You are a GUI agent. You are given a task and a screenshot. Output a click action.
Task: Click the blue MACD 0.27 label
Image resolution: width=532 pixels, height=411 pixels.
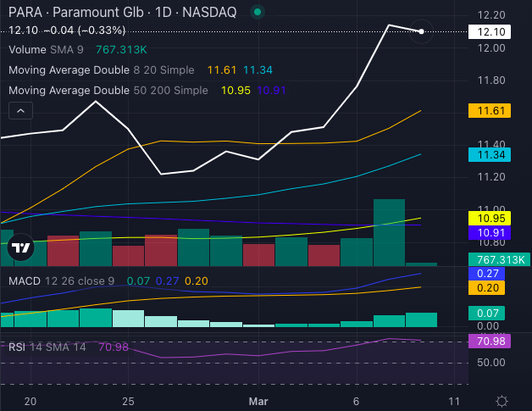(487, 275)
